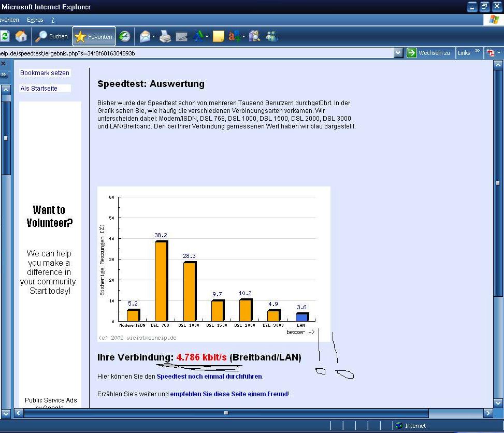Open the Research magnifier book icon
This screenshot has height=433, width=504.
(254, 36)
